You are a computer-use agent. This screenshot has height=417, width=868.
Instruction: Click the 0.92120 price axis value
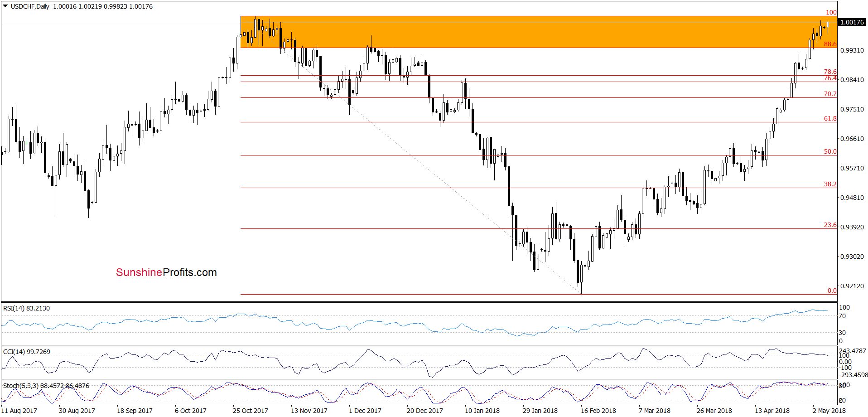pos(852,286)
